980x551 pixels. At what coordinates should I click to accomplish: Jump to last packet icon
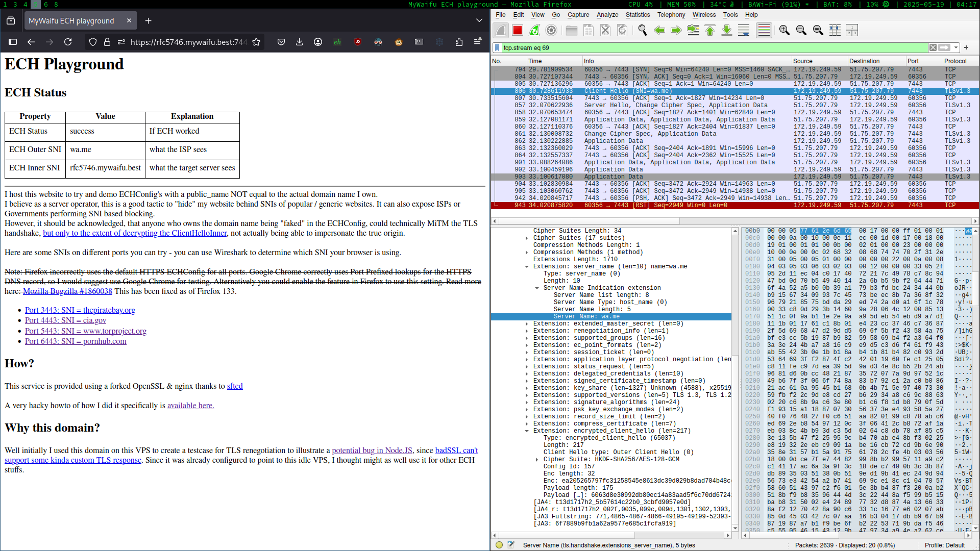point(727,31)
